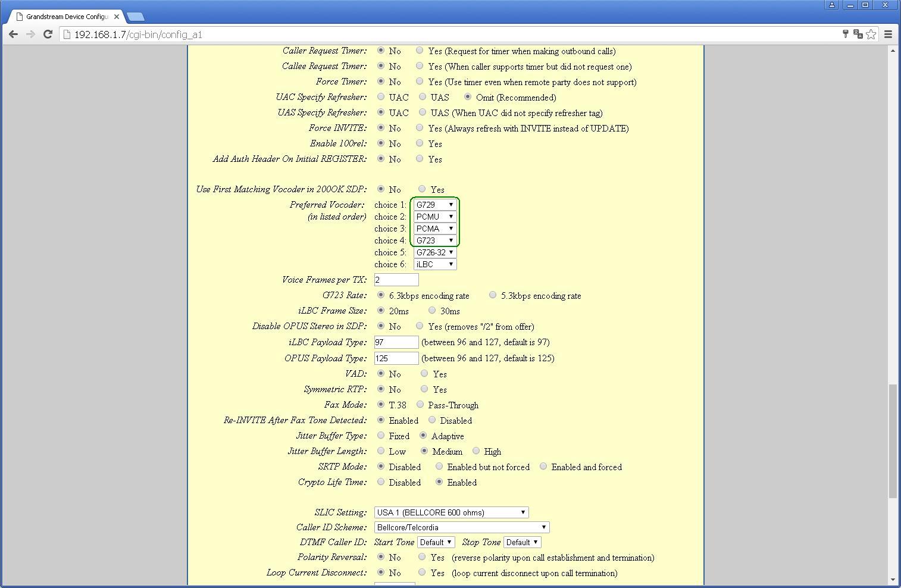Open the Chrome hamburger menu
Screen dimensions: 901x588
click(888, 35)
